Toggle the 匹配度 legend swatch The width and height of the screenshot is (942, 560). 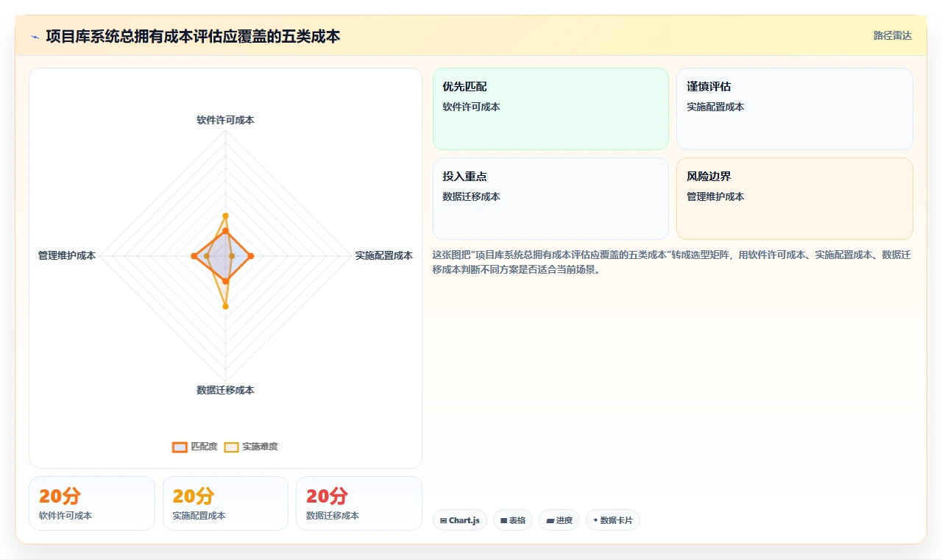(x=180, y=447)
